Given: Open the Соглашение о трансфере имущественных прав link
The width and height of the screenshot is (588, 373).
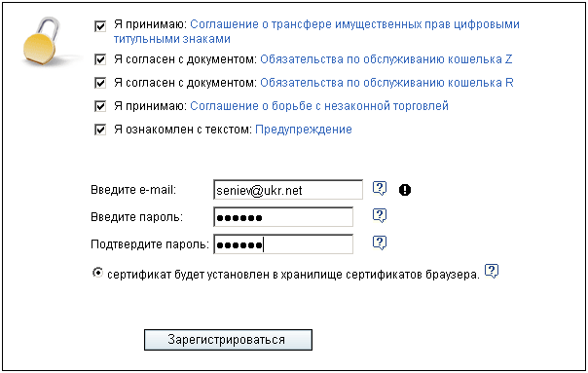Looking at the screenshot, I should point(316,31).
